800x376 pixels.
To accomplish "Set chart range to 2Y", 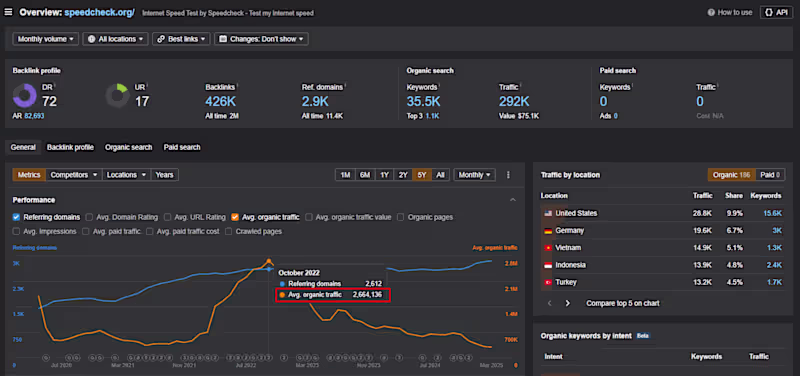I will click(403, 175).
